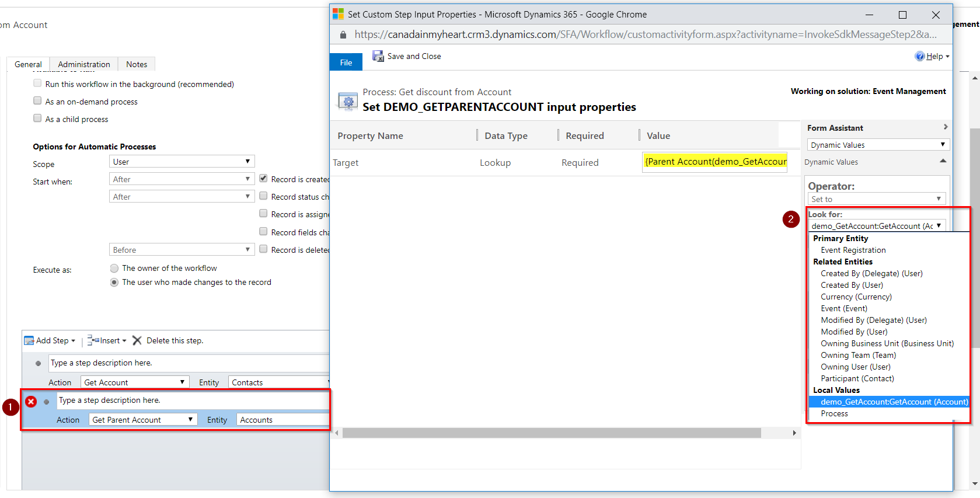Expand the Get Parent Account action dropdown
The image size is (980, 498).
coord(143,420)
